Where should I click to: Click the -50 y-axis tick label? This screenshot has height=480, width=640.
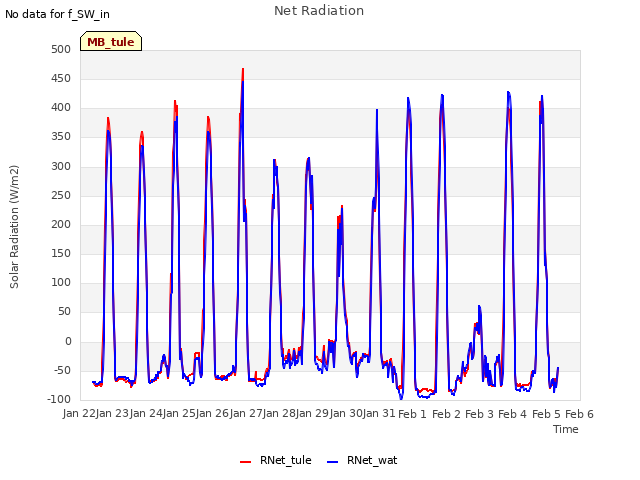click(x=63, y=371)
